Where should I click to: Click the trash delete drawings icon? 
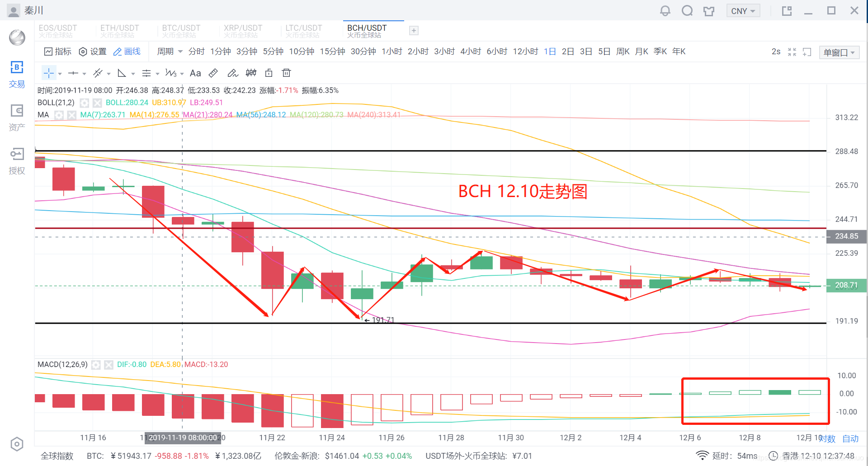[286, 73]
